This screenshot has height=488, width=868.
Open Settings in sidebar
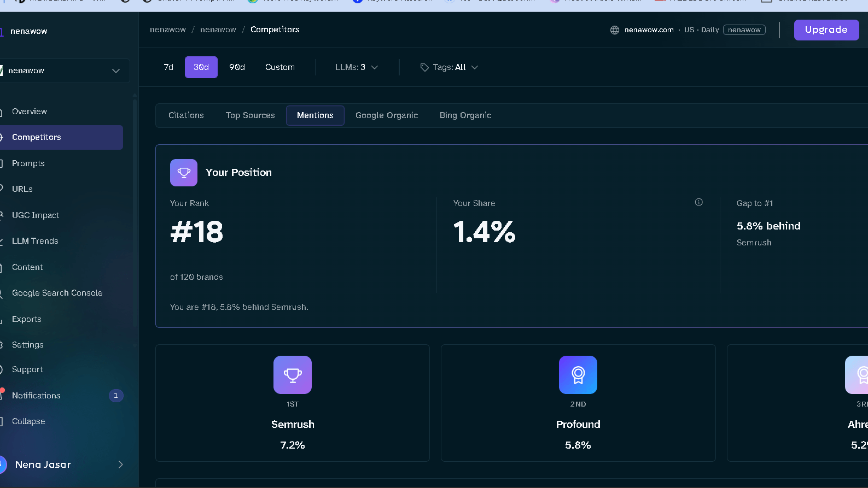tap(28, 345)
